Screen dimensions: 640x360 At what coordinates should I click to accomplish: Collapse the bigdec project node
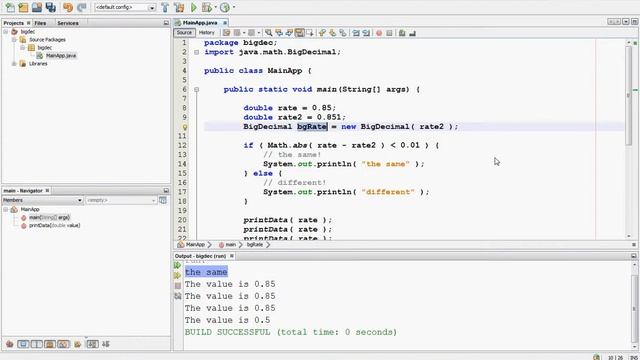(6, 31)
